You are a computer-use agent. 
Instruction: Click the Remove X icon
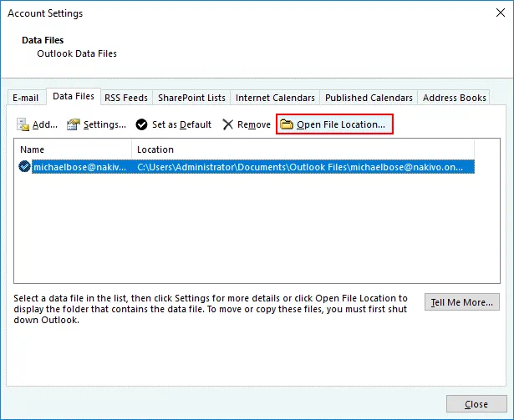(228, 124)
